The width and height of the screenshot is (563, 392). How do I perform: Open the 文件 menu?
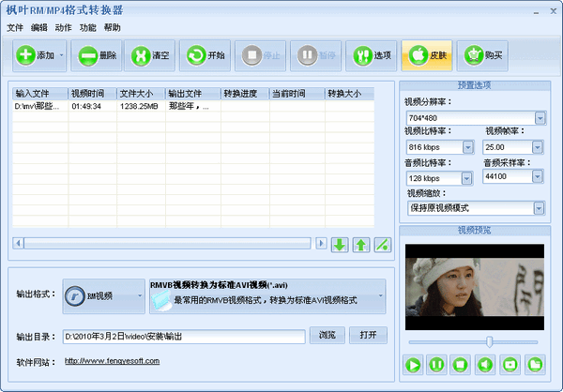15,28
